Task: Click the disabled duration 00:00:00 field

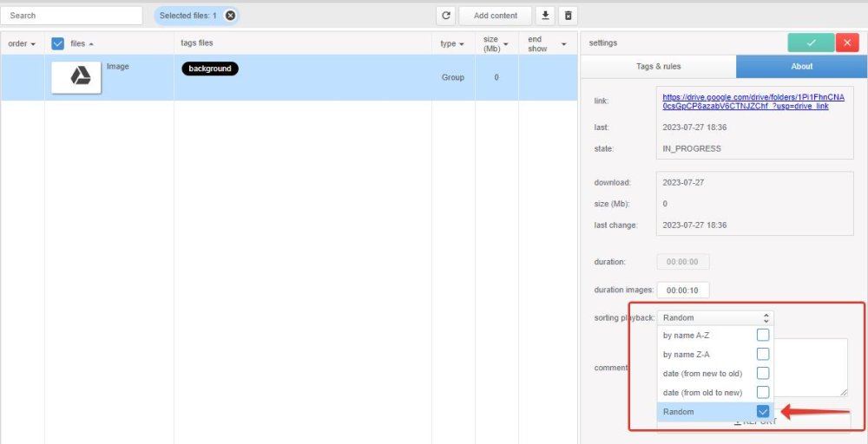Action: [x=682, y=262]
